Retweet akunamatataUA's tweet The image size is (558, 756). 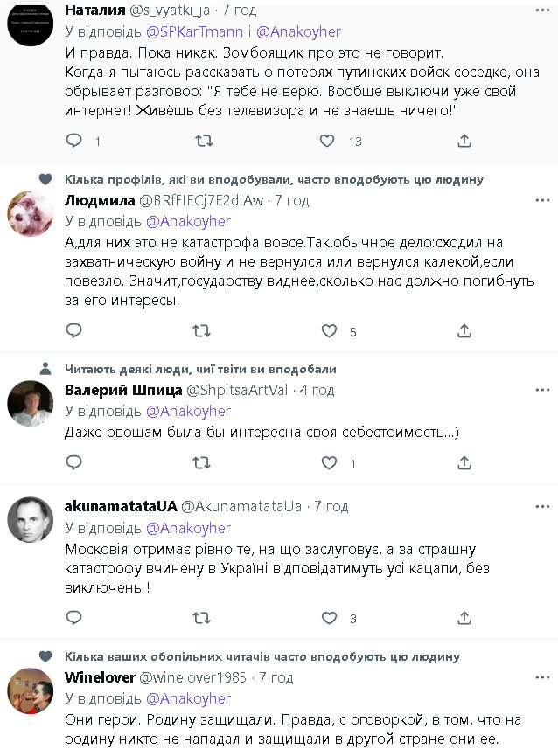[x=201, y=618]
